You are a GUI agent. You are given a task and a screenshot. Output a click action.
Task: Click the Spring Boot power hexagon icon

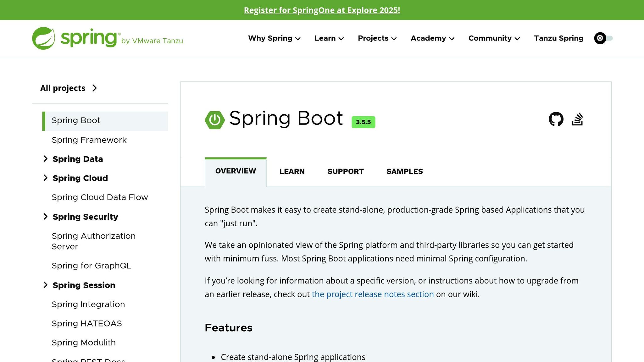(215, 120)
